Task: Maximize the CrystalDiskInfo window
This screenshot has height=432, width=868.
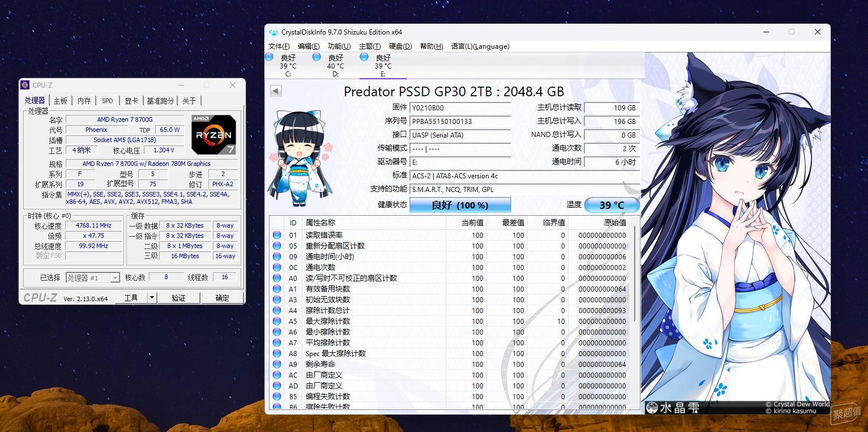Action: point(792,32)
